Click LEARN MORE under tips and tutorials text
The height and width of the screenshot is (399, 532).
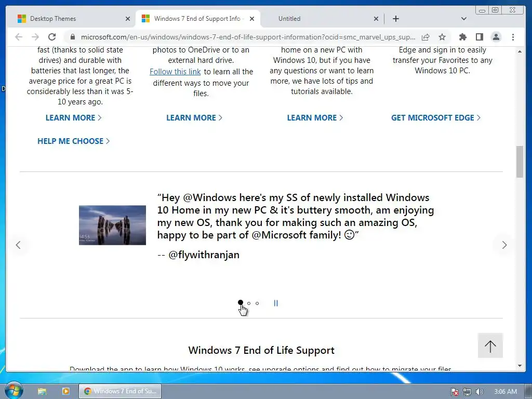[x=315, y=118]
